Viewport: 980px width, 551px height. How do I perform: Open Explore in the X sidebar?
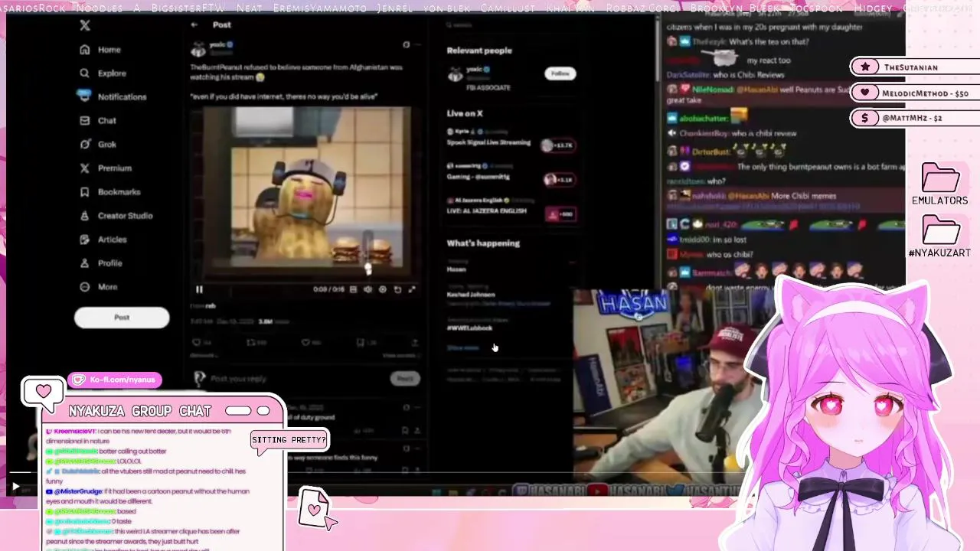tap(103, 73)
